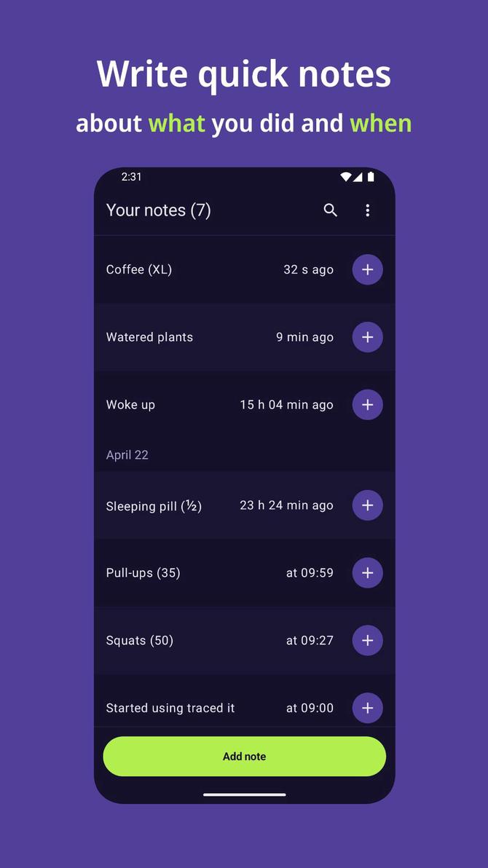Tap the Your notes (7) title
This screenshot has width=488, height=868.
pyautogui.click(x=159, y=210)
